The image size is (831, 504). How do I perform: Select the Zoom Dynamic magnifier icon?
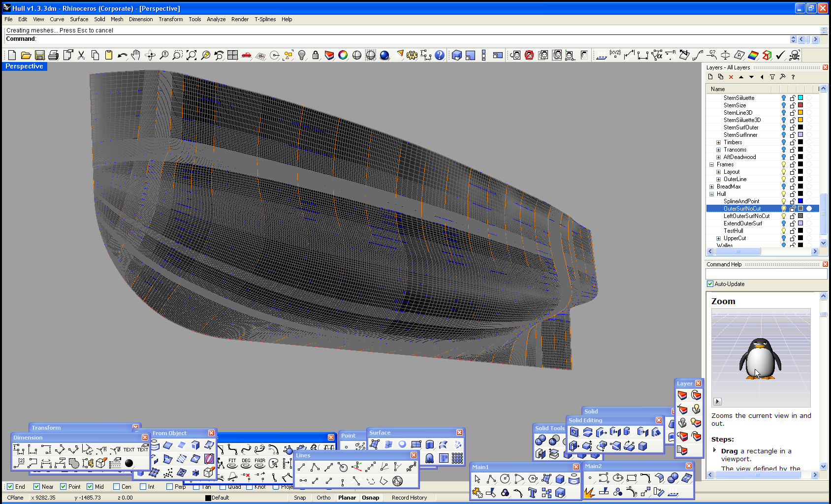pos(164,55)
